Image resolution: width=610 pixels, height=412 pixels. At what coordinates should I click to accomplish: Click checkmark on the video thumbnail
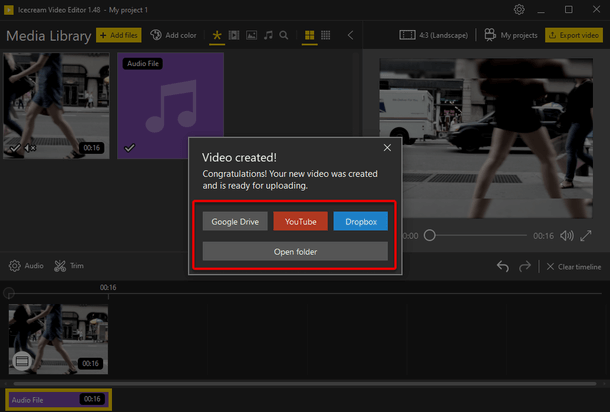[x=14, y=148]
